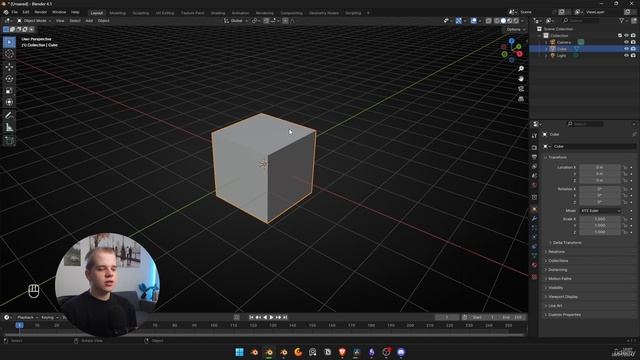Screen dimensions: 640x360
Task: Toggle Collection viewport visibility eye
Action: pos(626,36)
